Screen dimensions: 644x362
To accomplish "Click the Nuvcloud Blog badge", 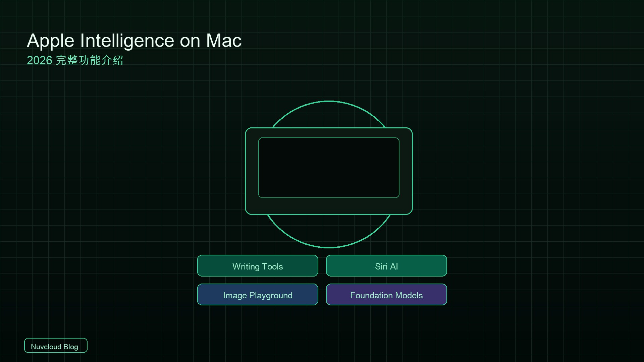I will point(56,346).
